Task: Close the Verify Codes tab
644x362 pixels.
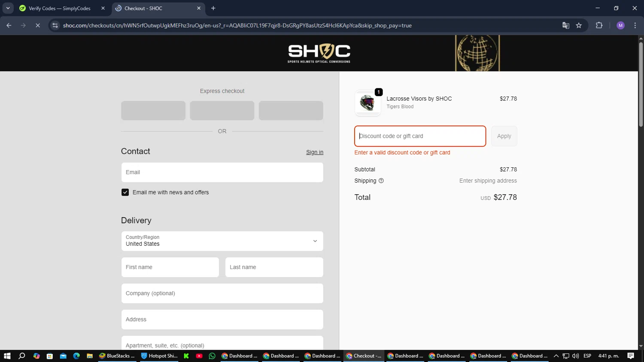Action: click(103, 8)
